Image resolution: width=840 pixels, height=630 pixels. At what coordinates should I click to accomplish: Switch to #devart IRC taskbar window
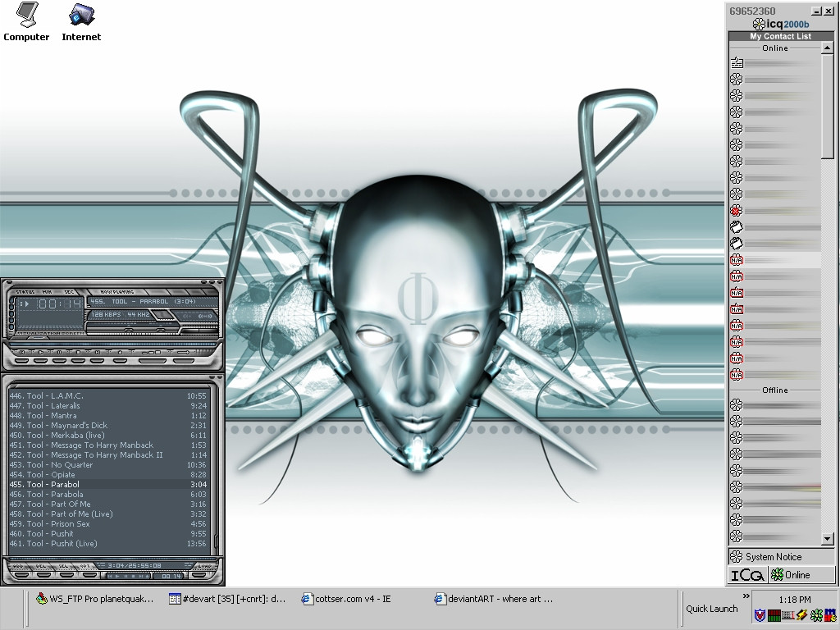point(227,599)
